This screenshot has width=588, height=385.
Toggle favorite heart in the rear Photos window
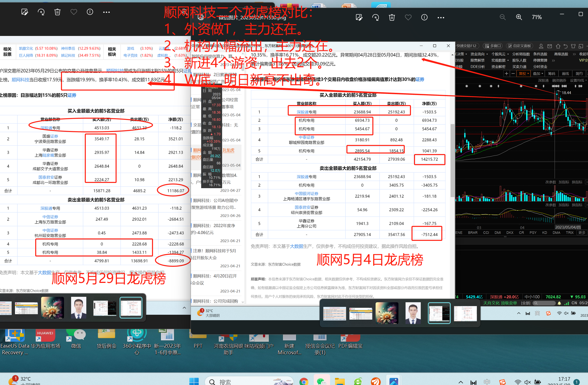pos(74,12)
